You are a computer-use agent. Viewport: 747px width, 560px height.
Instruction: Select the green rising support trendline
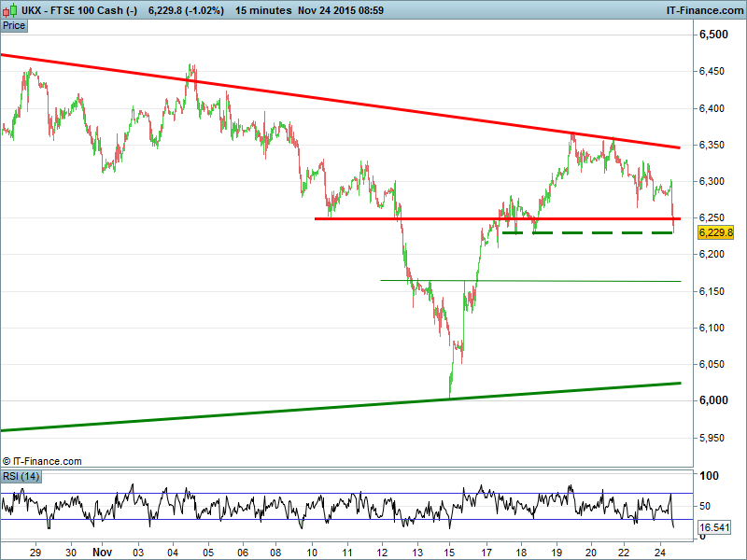[280, 411]
